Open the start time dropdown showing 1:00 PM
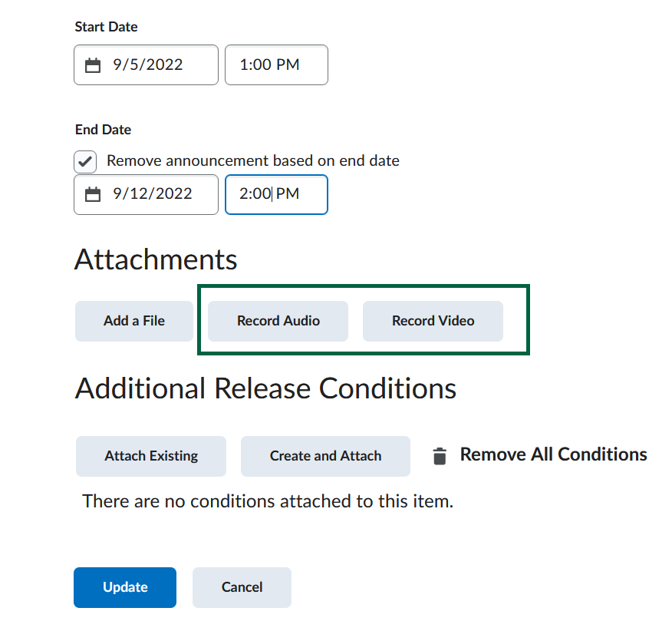672x621 pixels. click(x=276, y=65)
